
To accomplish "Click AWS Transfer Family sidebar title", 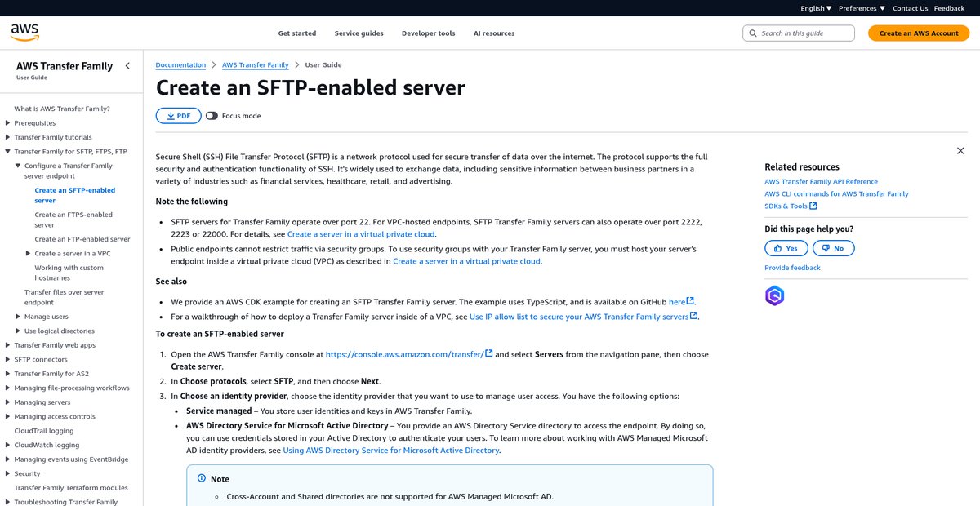I will click(x=65, y=66).
